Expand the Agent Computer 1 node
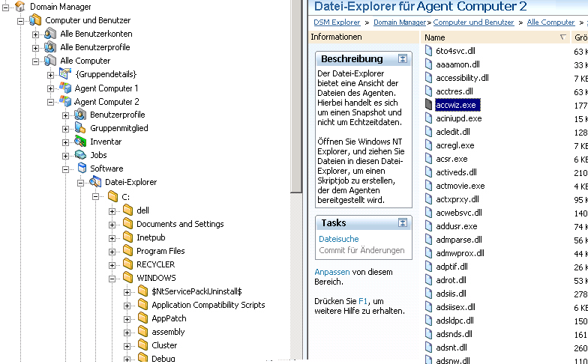 click(x=51, y=88)
